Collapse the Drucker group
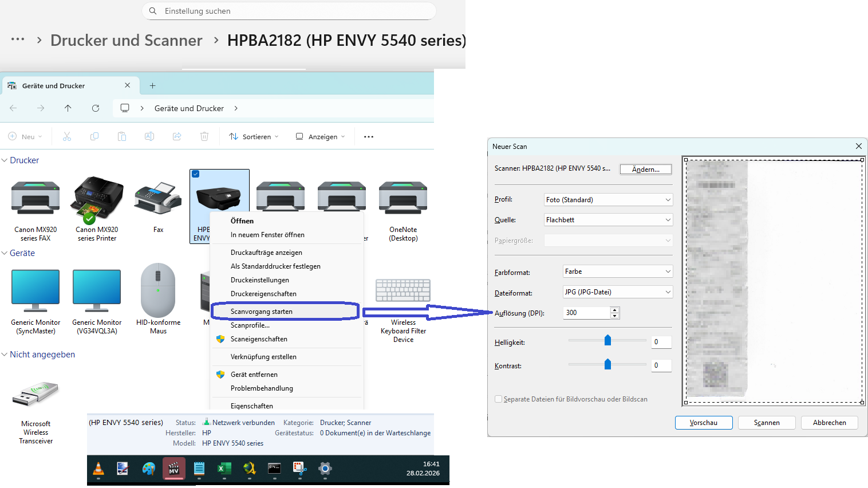This screenshot has height=488, width=868. tap(5, 160)
